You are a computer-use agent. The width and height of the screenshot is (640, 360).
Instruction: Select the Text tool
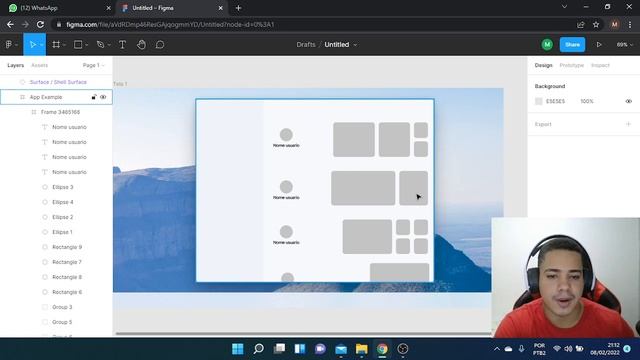coord(122,44)
